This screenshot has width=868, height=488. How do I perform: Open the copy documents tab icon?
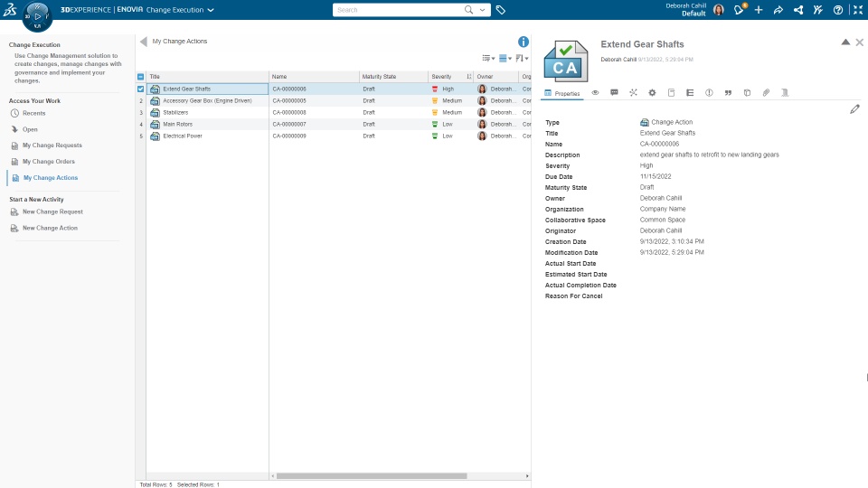[747, 92]
